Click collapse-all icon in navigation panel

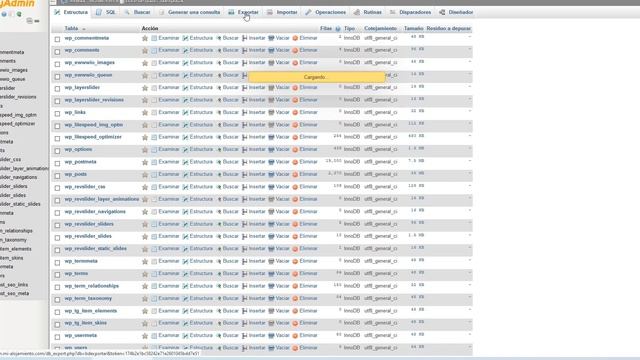(29, 21)
